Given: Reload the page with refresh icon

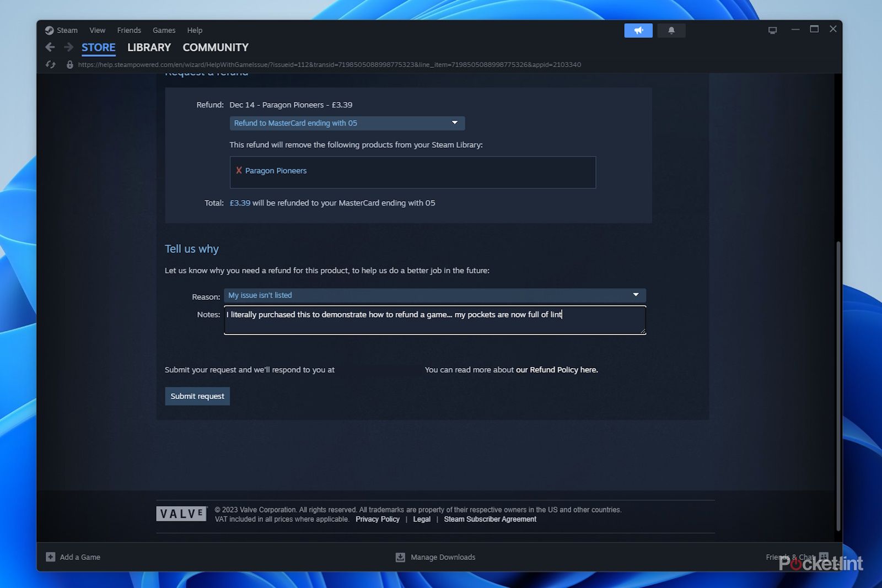Looking at the screenshot, I should pyautogui.click(x=51, y=65).
